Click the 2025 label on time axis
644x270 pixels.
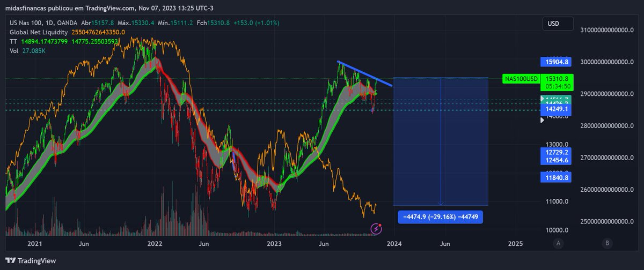coord(515,243)
